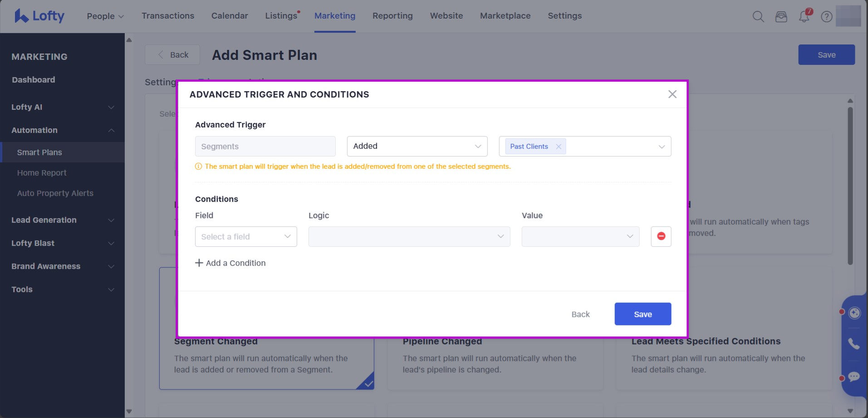The height and width of the screenshot is (418, 868).
Task: Click the Lofty AI assistant widget icon
Action: 854,313
